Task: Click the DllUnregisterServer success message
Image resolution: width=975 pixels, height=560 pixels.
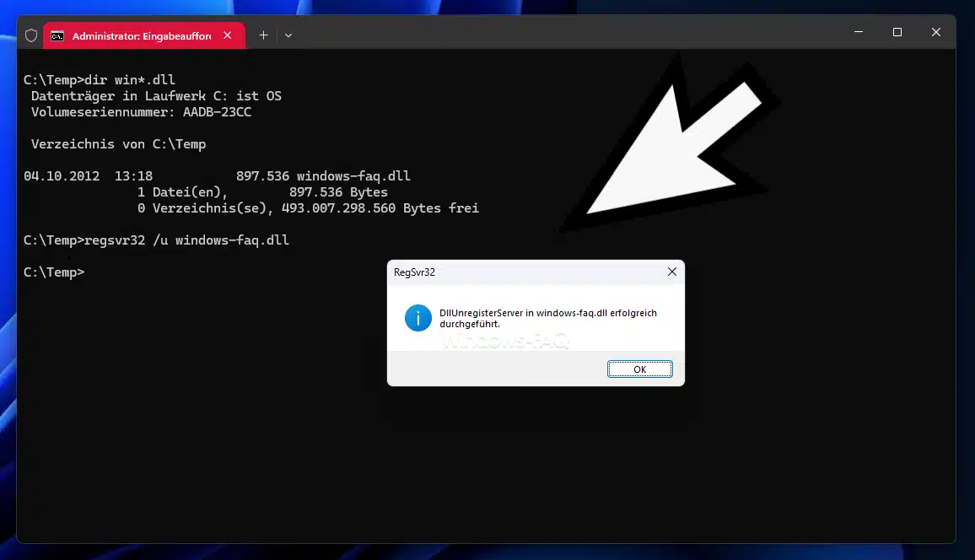Action: tap(548, 318)
